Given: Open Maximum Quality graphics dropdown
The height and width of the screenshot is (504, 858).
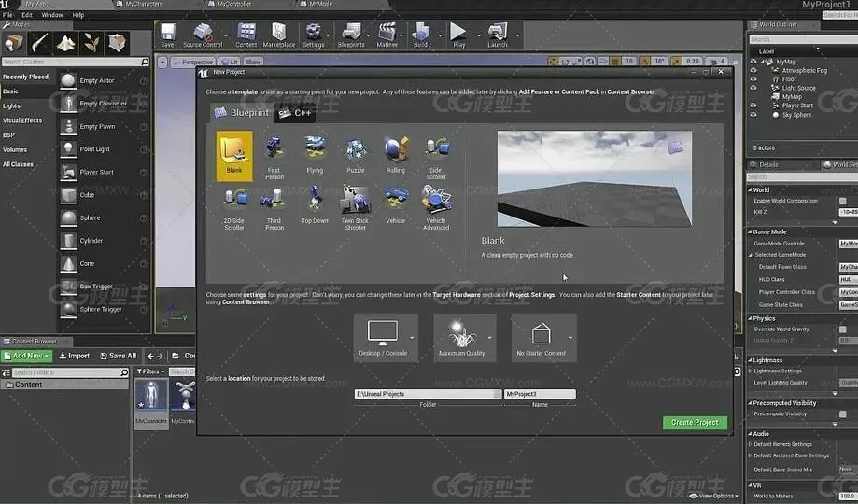Looking at the screenshot, I should [465, 338].
